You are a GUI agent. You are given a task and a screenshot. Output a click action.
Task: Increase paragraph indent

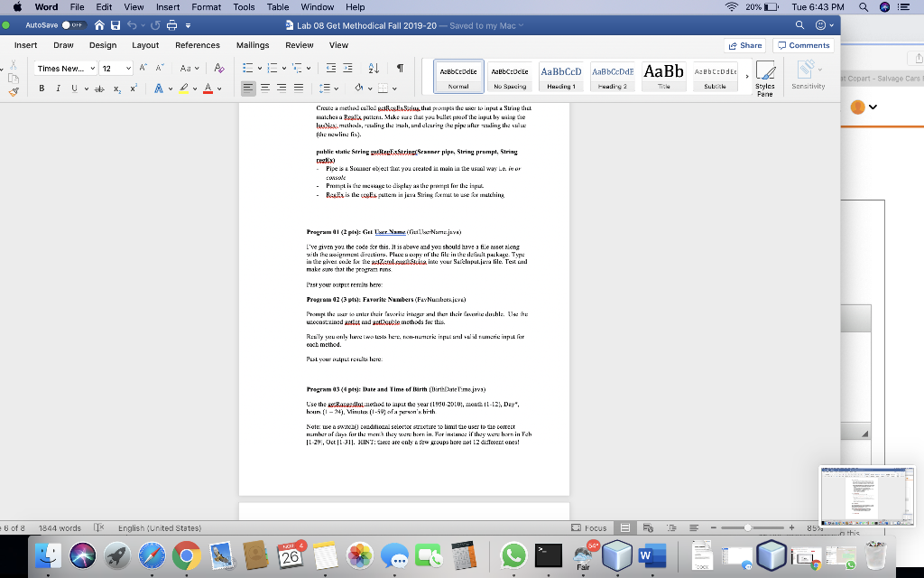pos(347,69)
